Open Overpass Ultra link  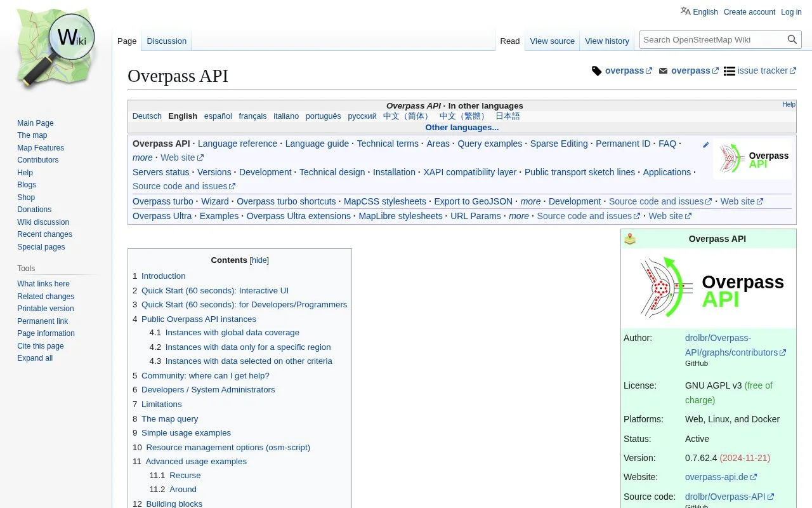point(162,216)
